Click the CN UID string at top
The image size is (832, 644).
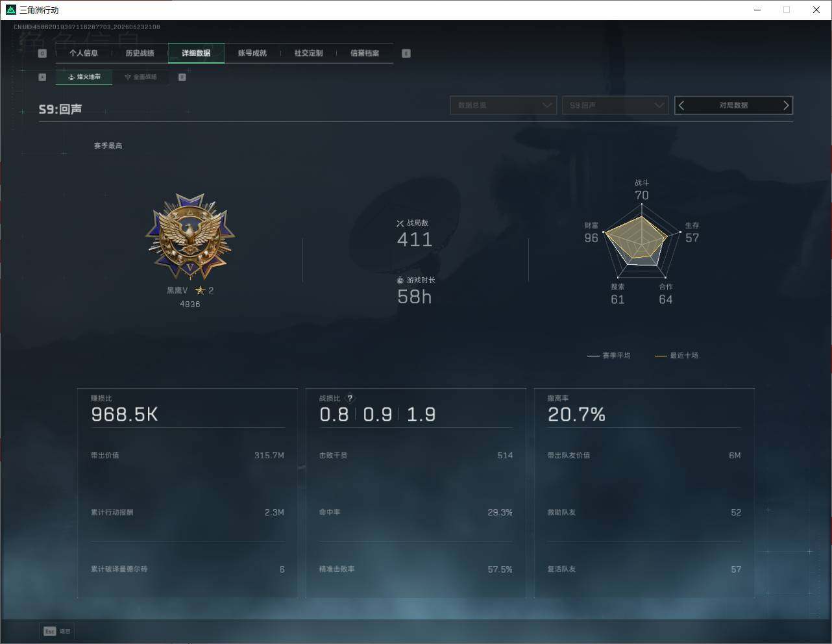[87, 27]
